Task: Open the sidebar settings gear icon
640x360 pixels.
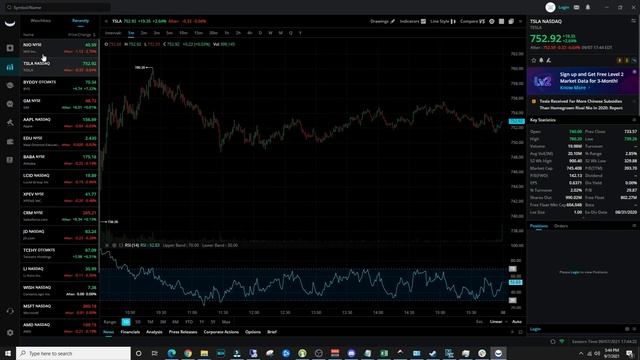Action: click(10, 333)
